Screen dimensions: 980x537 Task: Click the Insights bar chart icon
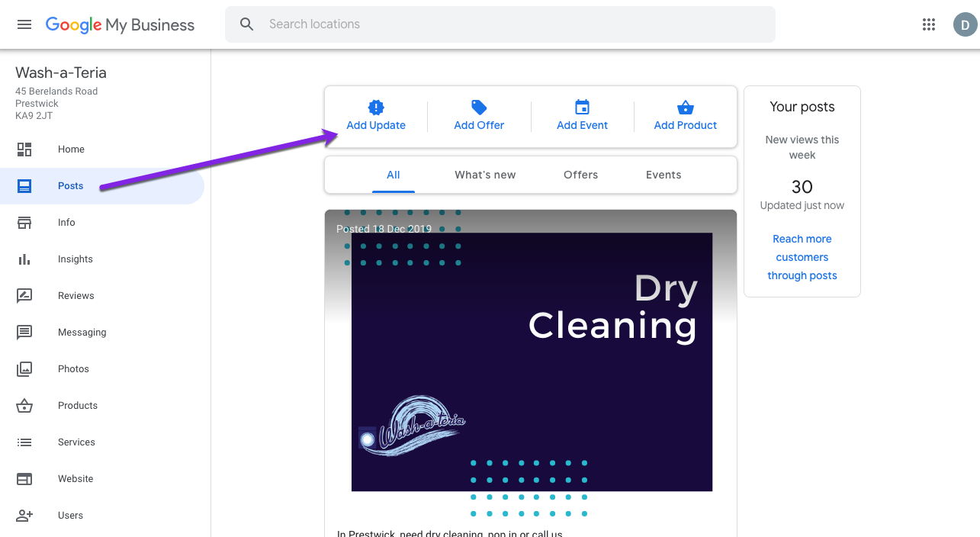24,259
